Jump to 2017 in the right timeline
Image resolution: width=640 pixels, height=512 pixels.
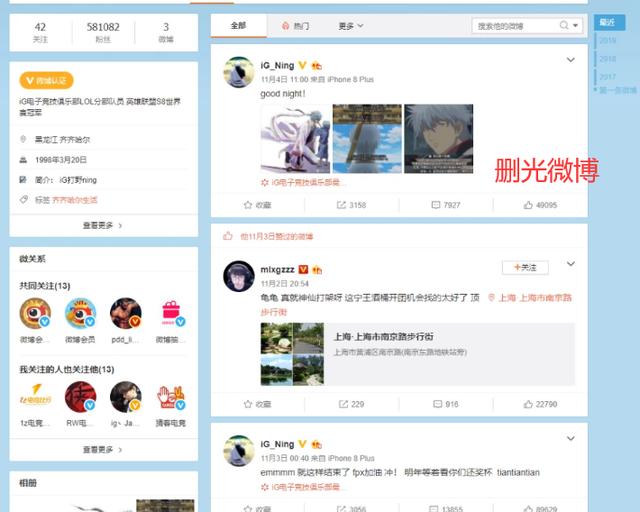click(x=607, y=77)
